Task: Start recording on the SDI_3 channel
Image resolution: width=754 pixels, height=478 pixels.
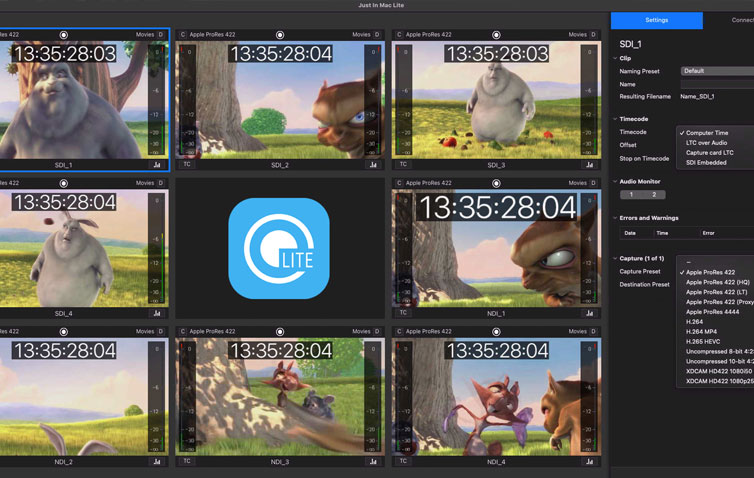Action: (497, 35)
